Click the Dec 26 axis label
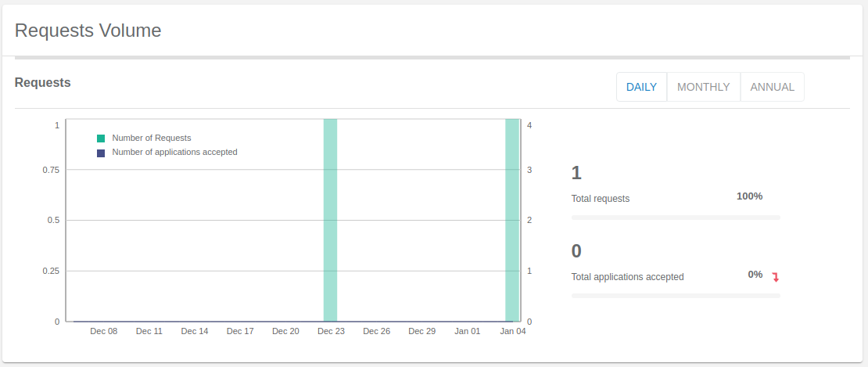This screenshot has height=367, width=868. pos(376,331)
